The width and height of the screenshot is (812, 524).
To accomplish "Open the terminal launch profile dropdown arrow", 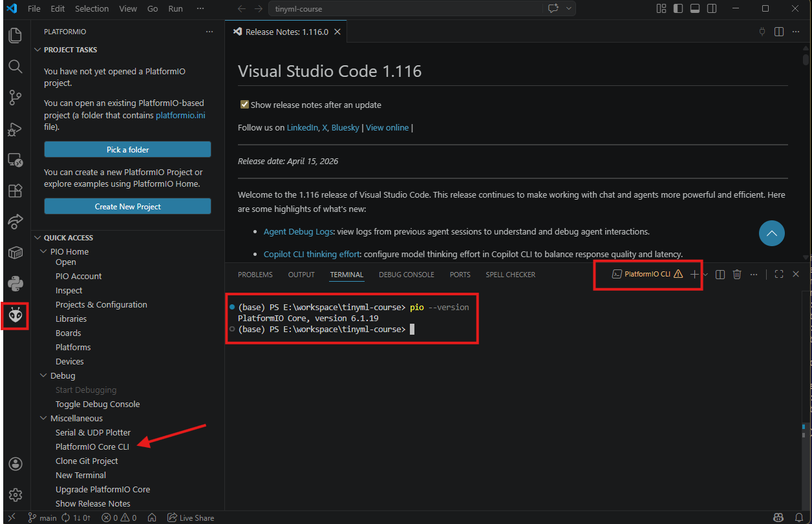I will (705, 275).
